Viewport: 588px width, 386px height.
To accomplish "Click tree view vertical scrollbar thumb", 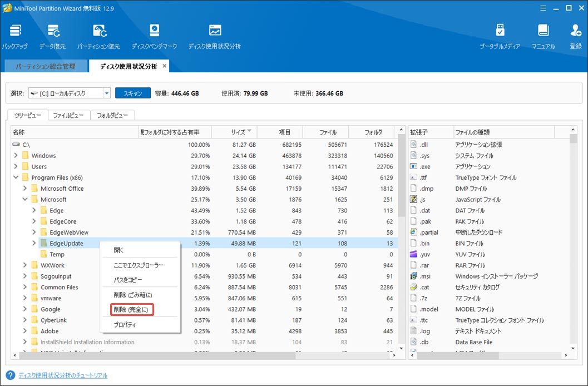I will point(401,175).
